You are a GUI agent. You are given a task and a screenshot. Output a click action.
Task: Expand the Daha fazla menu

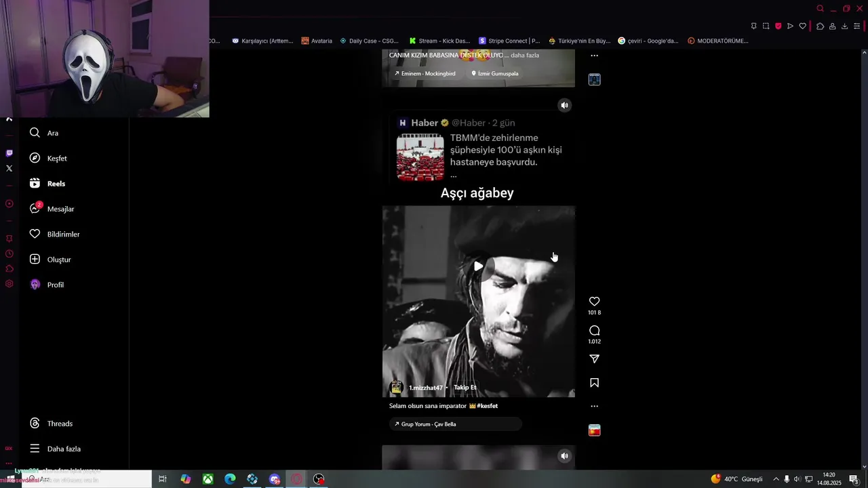pos(55,449)
